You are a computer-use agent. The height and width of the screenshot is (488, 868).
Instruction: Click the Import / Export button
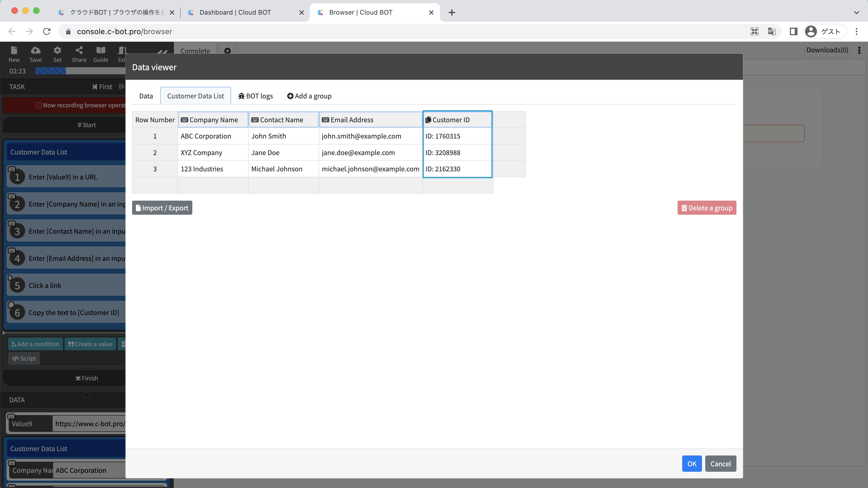click(162, 208)
